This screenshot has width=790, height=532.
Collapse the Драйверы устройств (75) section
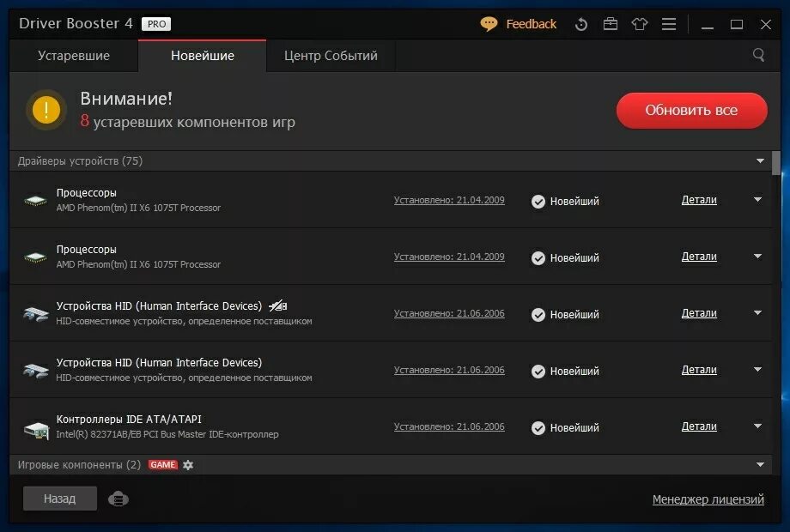pos(759,160)
